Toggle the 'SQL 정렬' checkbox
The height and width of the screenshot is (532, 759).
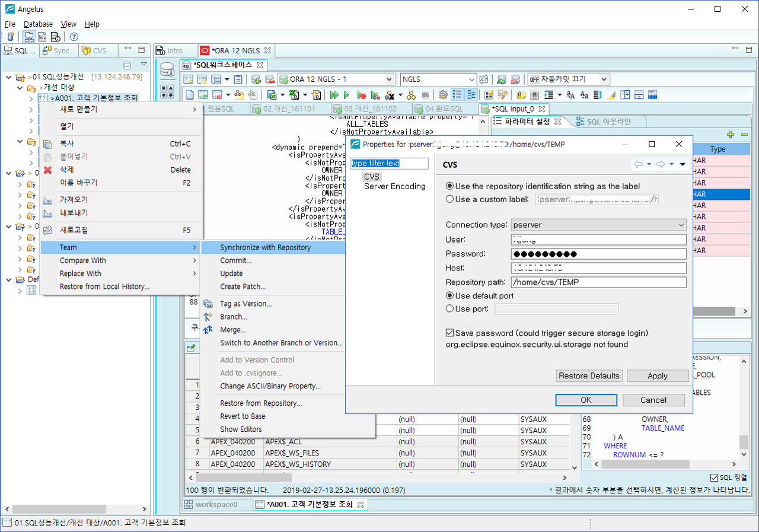[x=714, y=477]
